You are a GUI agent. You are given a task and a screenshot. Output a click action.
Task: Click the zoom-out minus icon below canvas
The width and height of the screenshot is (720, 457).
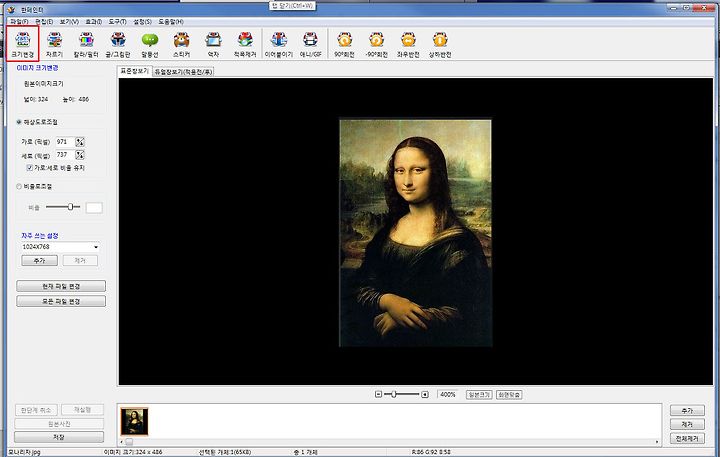378,395
